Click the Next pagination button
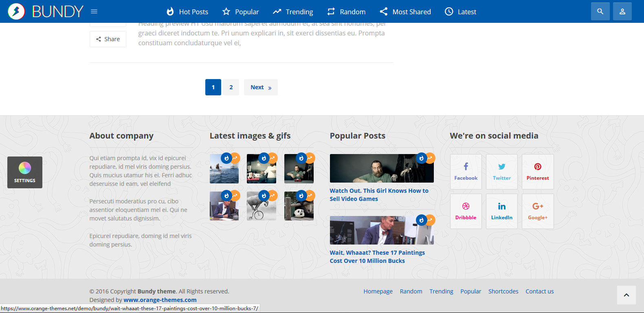Viewport: 644px width, 313px height. coord(261,87)
